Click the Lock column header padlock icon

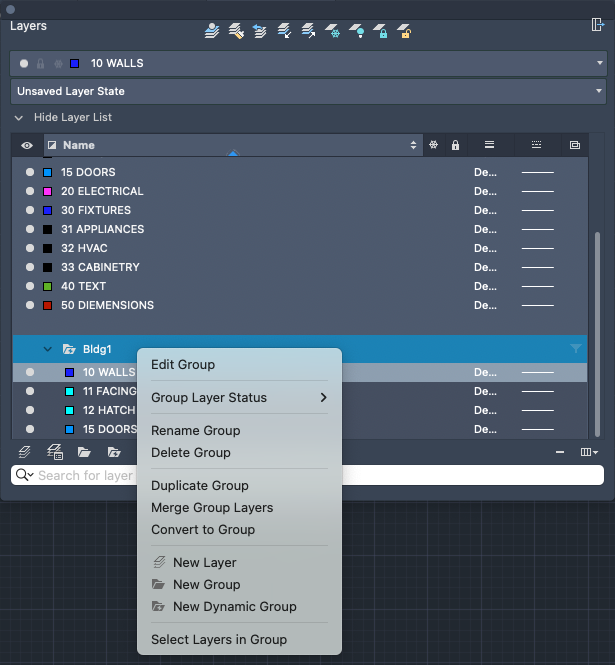coord(456,145)
